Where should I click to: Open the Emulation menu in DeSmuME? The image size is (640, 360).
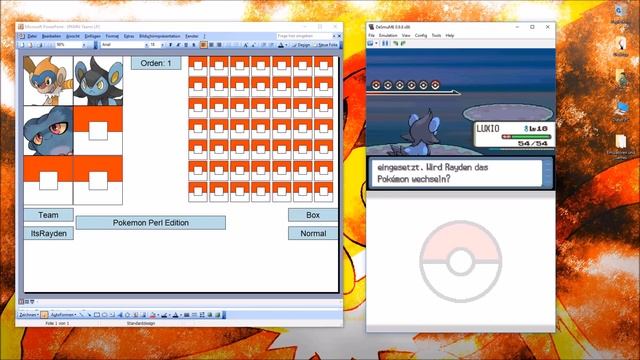tap(388, 36)
